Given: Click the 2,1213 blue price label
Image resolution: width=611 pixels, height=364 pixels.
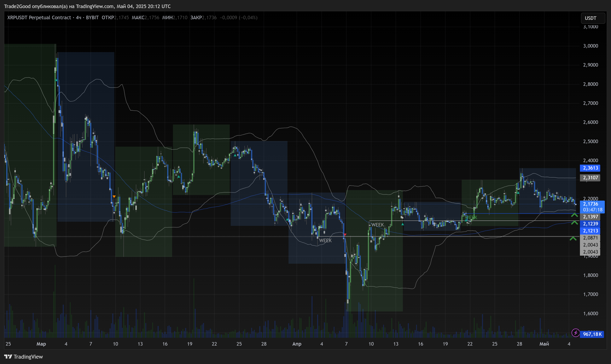Looking at the screenshot, I should coord(590,231).
